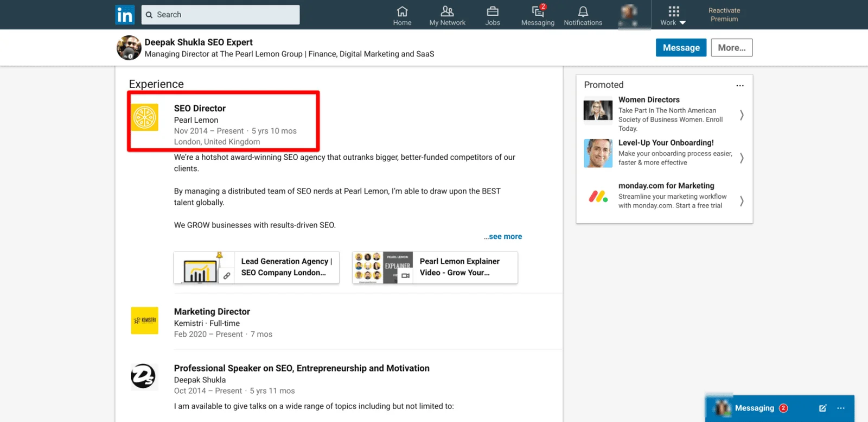Image resolution: width=868 pixels, height=422 pixels.
Task: Click 'London, United Kingdom' location text
Action: point(217,142)
